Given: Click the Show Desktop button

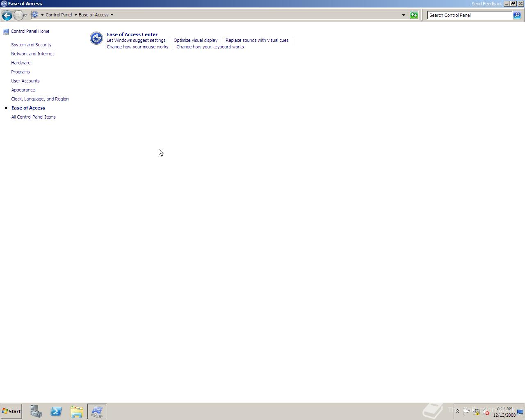Looking at the screenshot, I should [520, 412].
